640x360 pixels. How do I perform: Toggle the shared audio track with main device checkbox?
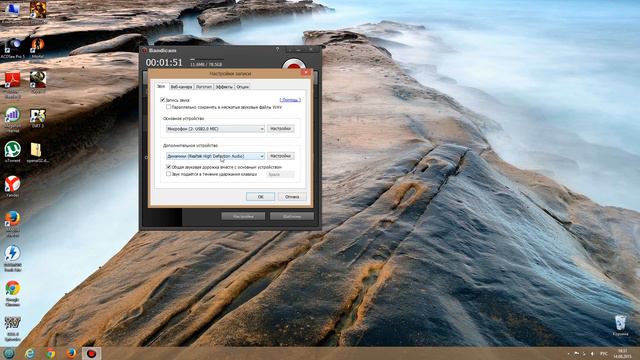tap(168, 167)
